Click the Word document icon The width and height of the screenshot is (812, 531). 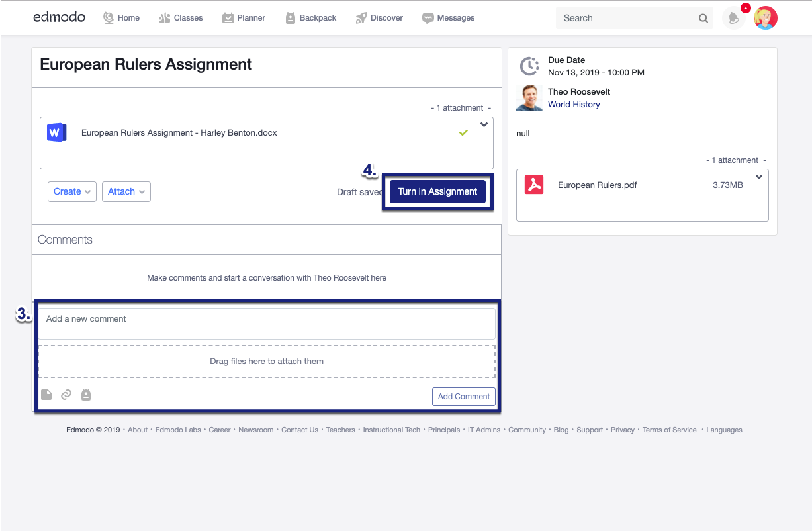pos(57,132)
